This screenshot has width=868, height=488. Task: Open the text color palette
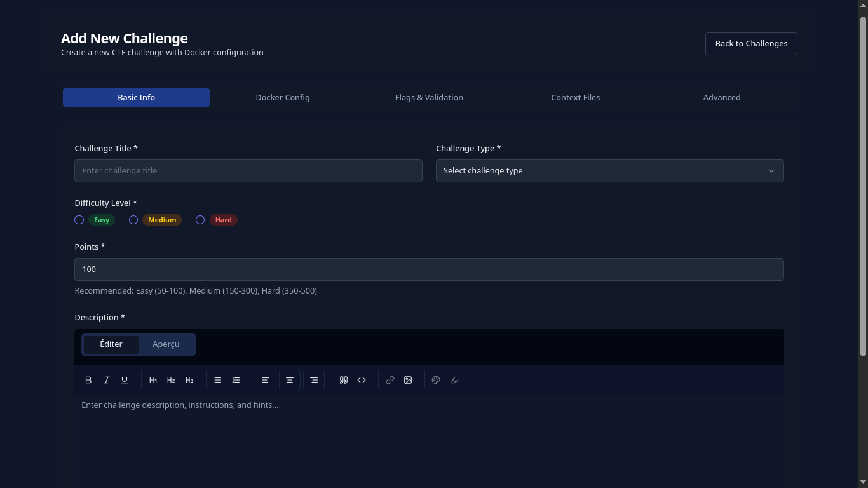(436, 380)
